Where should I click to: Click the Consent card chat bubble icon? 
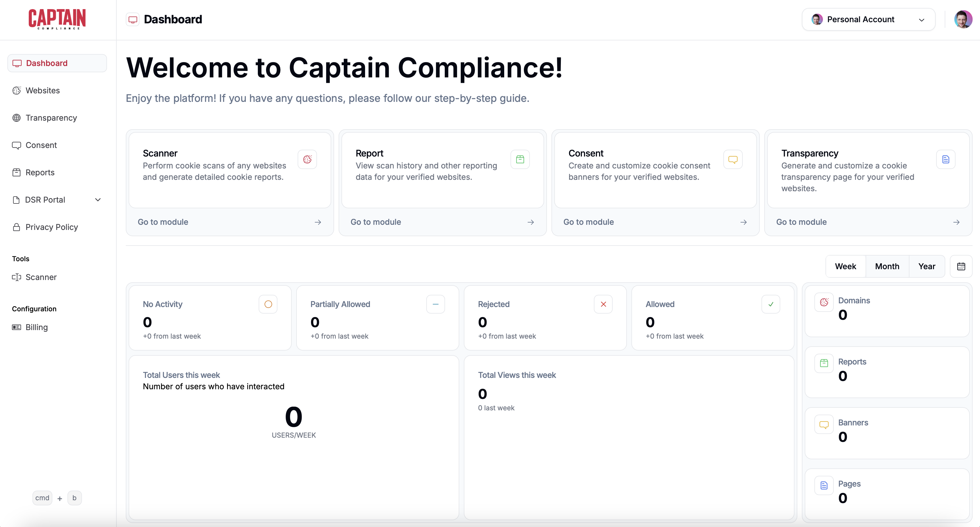[x=733, y=159]
